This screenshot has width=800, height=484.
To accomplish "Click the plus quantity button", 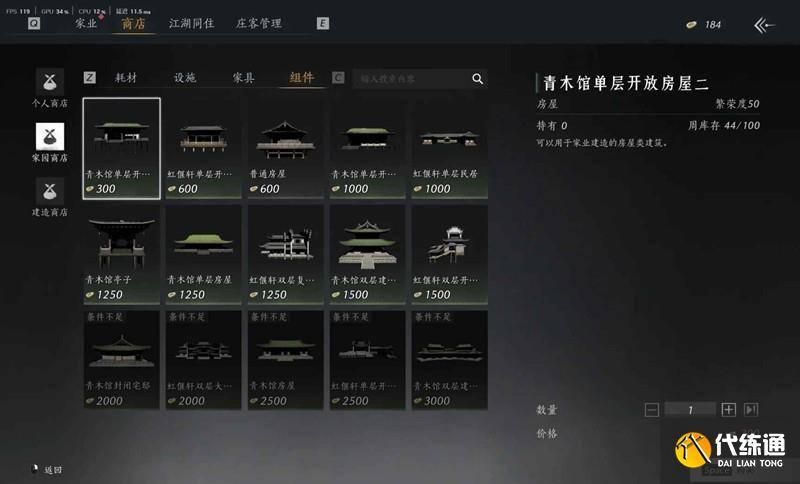I will pyautogui.click(x=729, y=409).
